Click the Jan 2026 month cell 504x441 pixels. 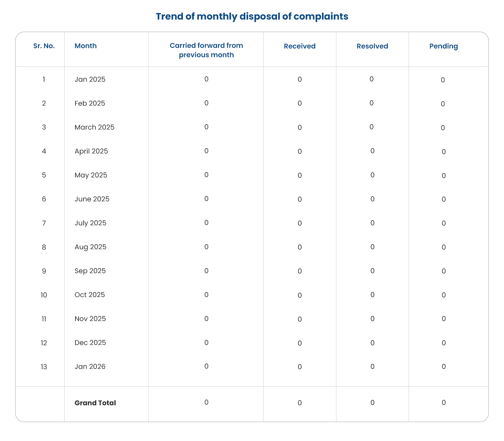point(90,367)
